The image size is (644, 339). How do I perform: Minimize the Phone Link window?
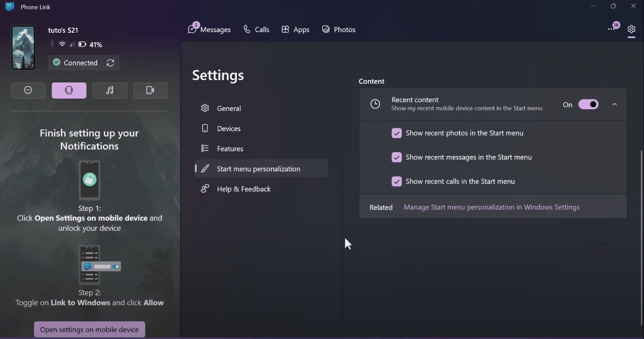click(x=593, y=6)
